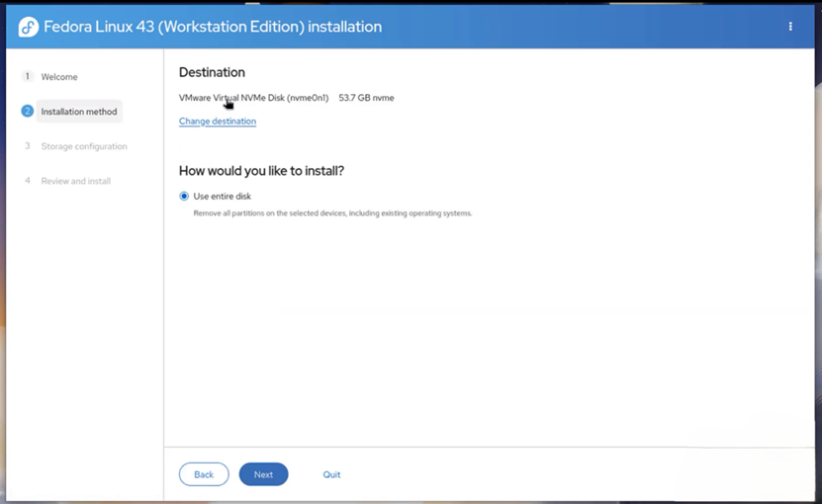Open the Storage configuration step
Screen dimensions: 822x504
point(84,146)
